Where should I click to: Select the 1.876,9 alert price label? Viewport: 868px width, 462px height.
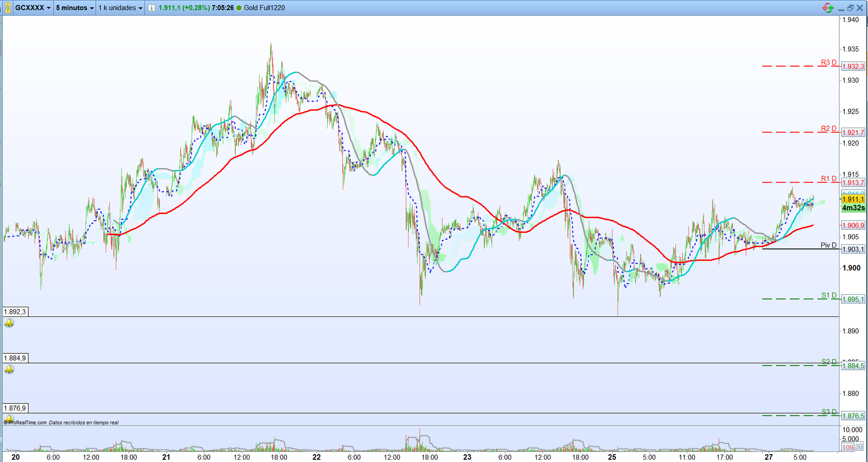point(15,408)
